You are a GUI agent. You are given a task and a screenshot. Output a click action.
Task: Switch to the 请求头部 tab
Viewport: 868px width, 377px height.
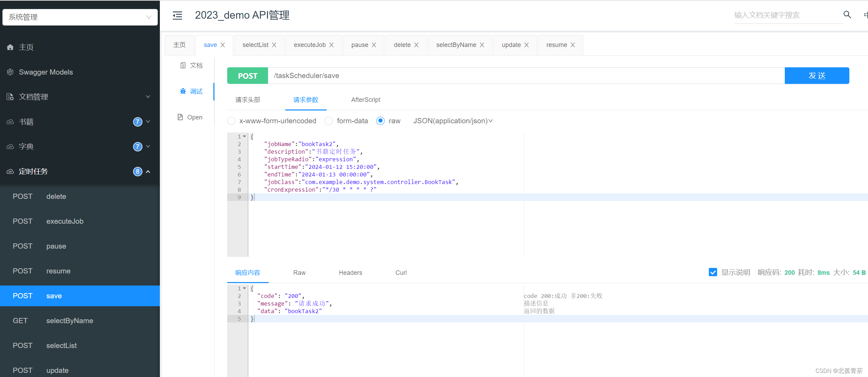point(248,100)
